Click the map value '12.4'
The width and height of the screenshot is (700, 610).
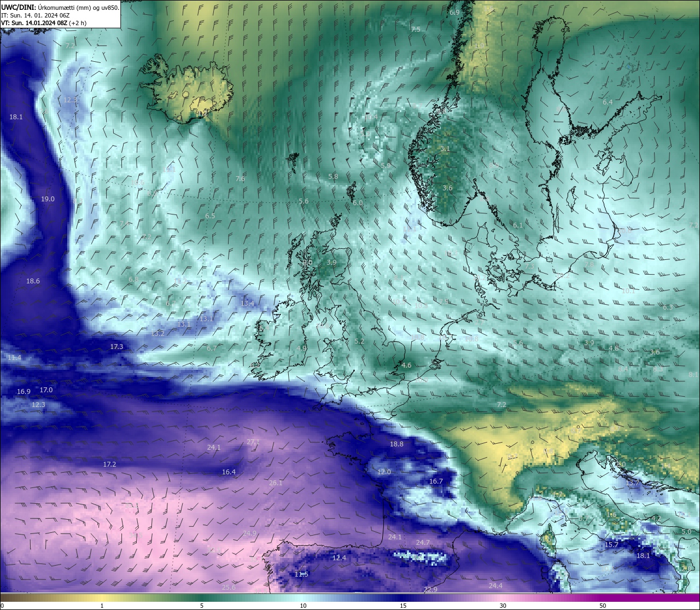click(x=339, y=557)
